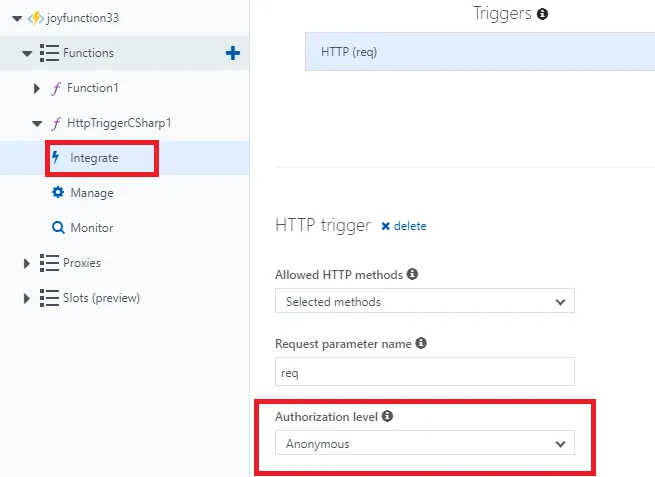This screenshot has height=477, width=655.
Task: Open the Allowed HTTP methods dropdown
Action: click(x=424, y=301)
